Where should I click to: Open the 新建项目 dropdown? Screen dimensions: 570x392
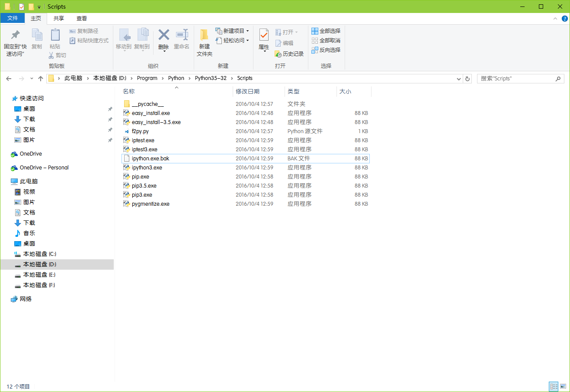232,31
